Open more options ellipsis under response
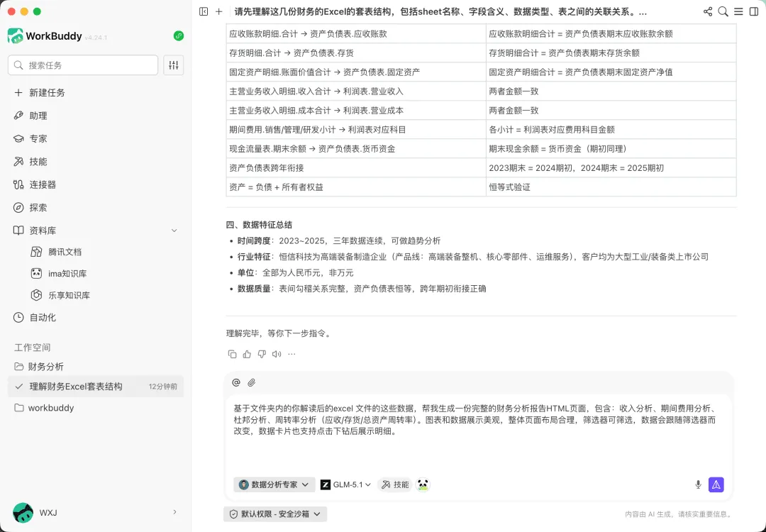Viewport: 766px width, 532px height. click(292, 354)
